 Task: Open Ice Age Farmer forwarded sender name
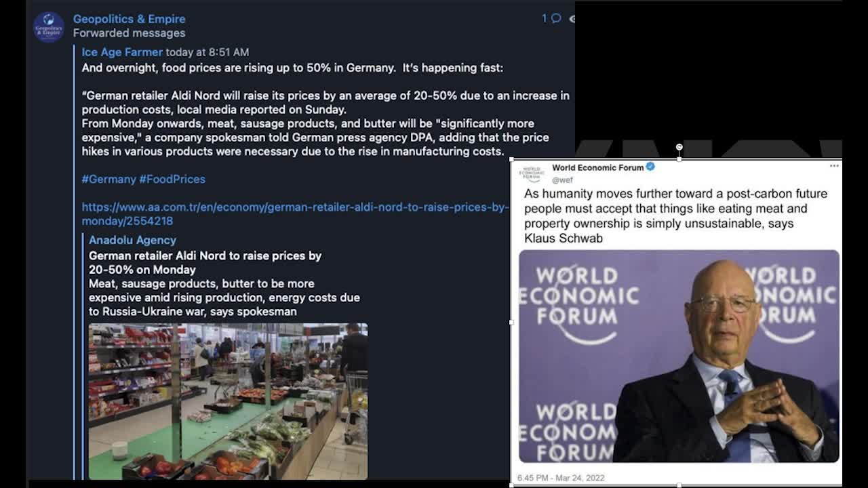122,52
